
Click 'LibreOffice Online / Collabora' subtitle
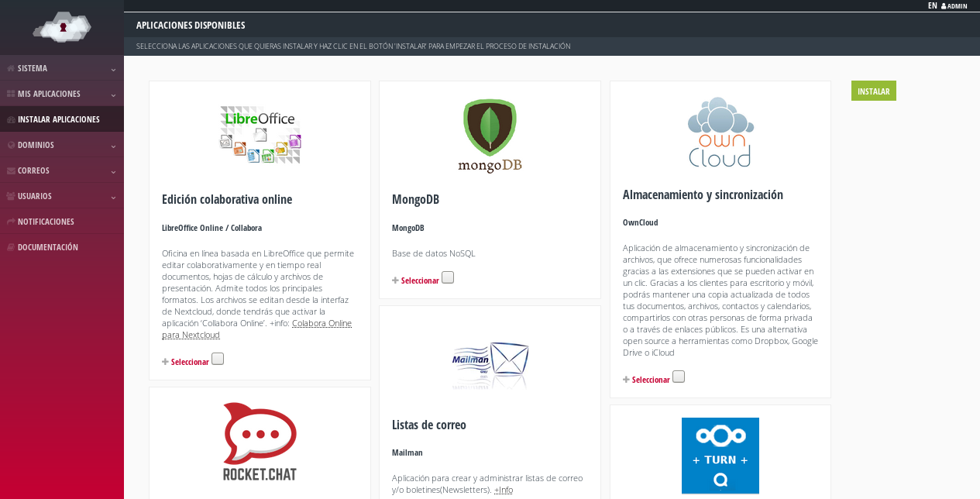coord(211,228)
